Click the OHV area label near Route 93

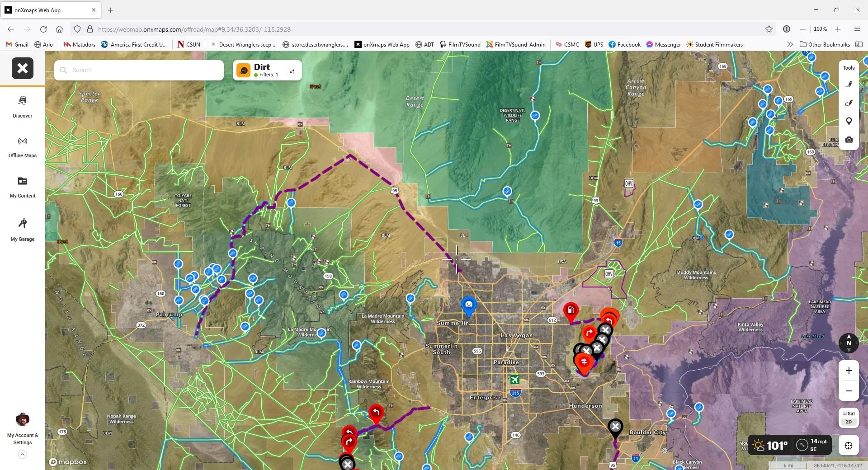tap(628, 183)
